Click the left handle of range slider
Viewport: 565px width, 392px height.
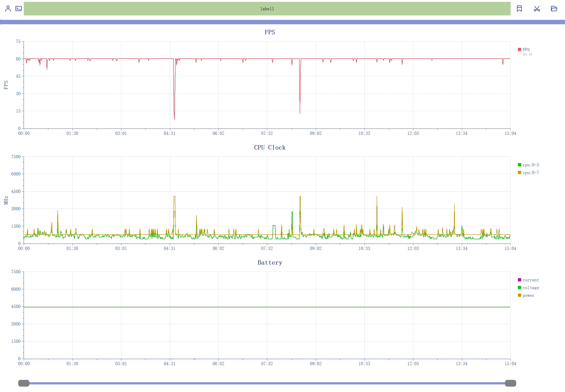[x=24, y=383]
